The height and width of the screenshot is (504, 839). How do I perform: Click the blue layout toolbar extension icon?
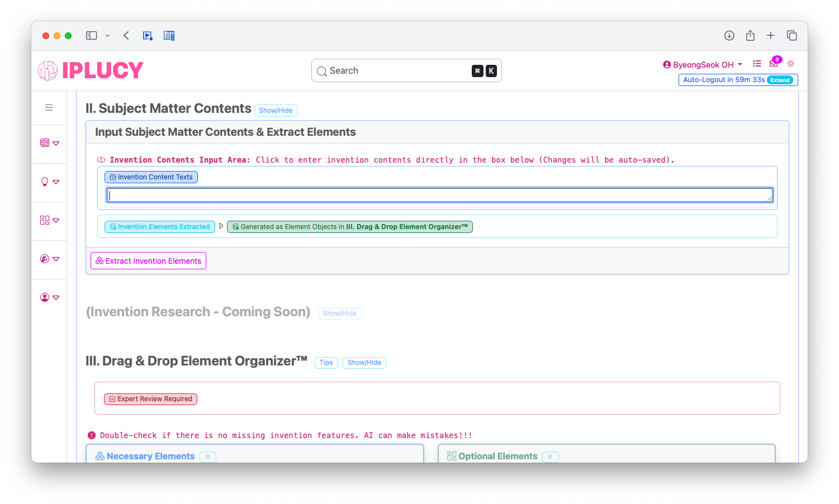coord(169,36)
